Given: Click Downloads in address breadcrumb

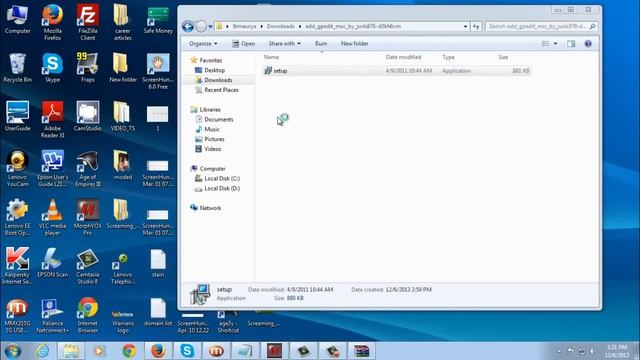Looking at the screenshot, I should tap(280, 26).
